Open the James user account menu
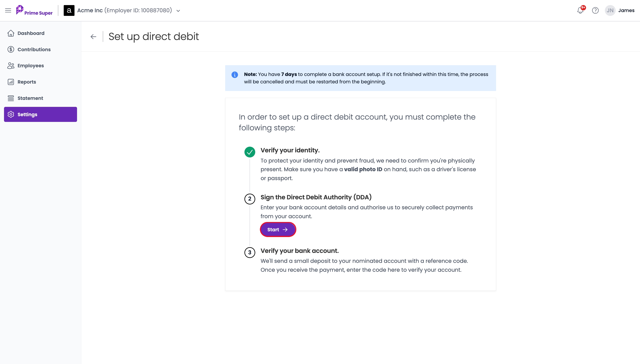This screenshot has height=364, width=640. [x=626, y=10]
